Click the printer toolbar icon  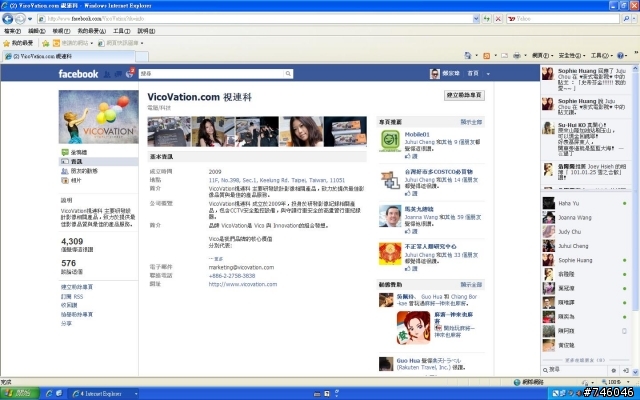(517, 56)
